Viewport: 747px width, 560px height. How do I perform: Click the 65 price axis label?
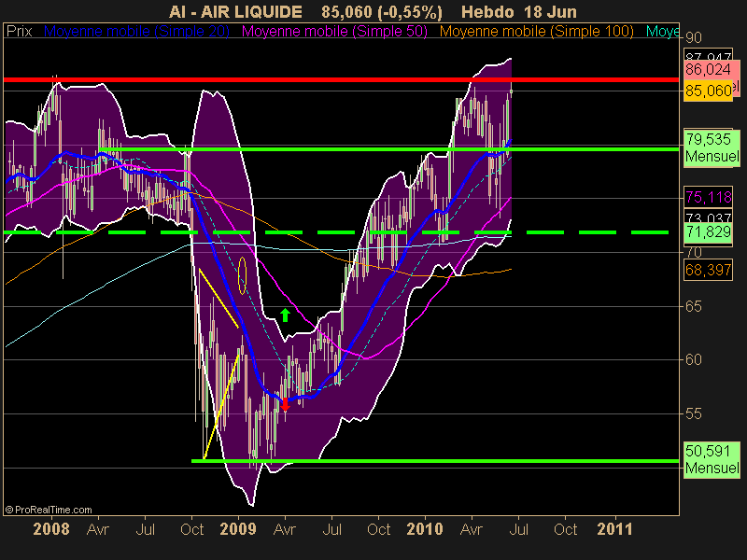pyautogui.click(x=694, y=306)
